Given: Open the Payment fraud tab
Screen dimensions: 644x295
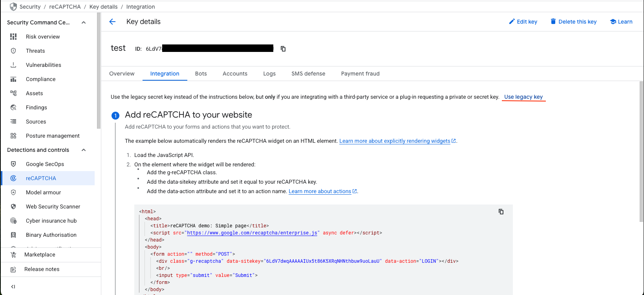Looking at the screenshot, I should (x=360, y=74).
